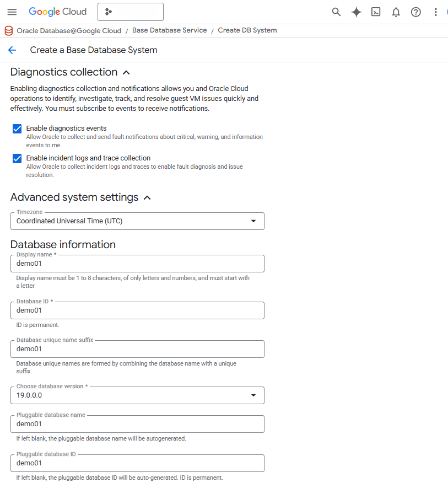Open the search magnifier icon

pos(336,12)
